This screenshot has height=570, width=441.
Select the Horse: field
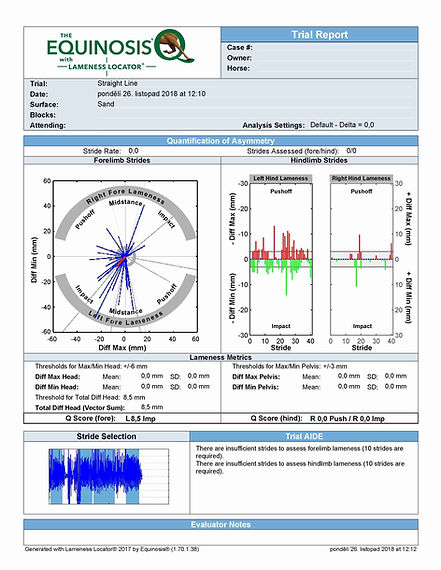320,68
